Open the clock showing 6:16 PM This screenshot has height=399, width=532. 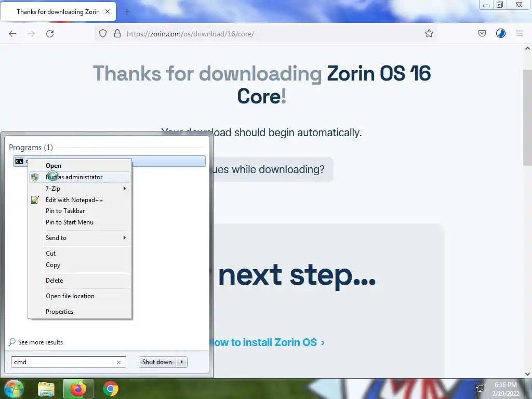[506, 389]
